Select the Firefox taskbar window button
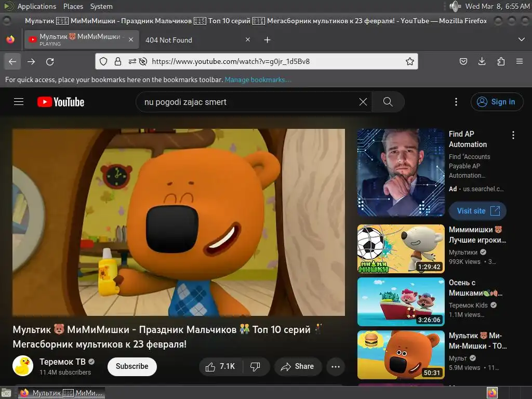The width and height of the screenshot is (532, 399). click(61, 393)
